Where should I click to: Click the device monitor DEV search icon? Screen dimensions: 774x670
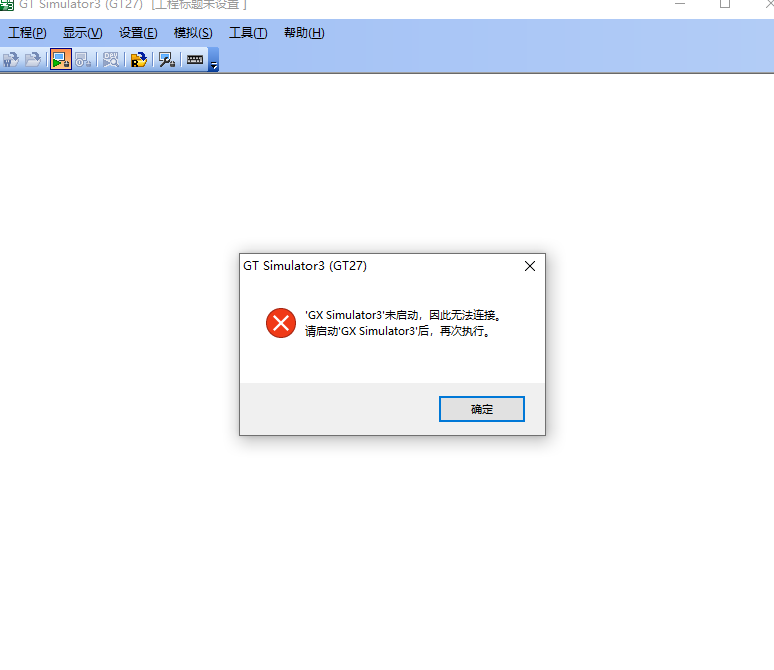click(111, 60)
